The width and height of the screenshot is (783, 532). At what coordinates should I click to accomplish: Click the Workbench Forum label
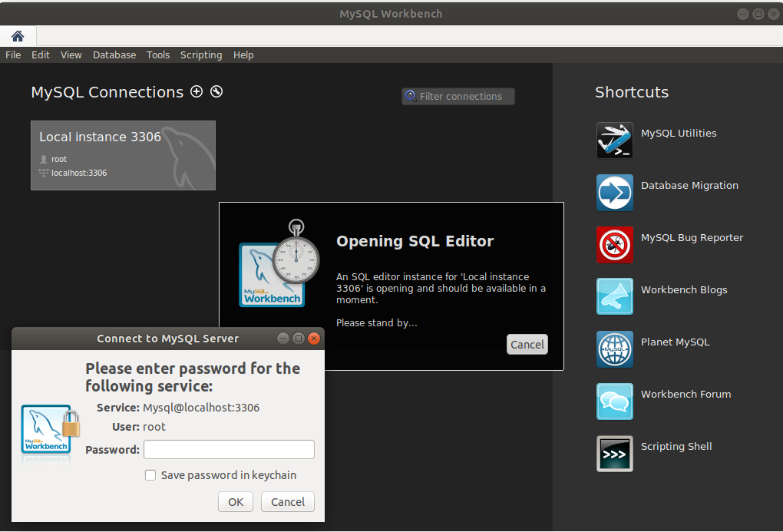pyautogui.click(x=686, y=394)
